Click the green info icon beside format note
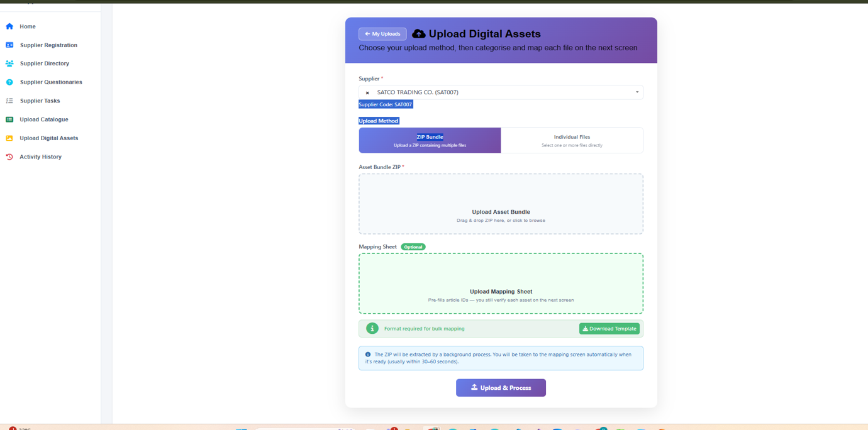The width and height of the screenshot is (868, 430). [x=372, y=328]
